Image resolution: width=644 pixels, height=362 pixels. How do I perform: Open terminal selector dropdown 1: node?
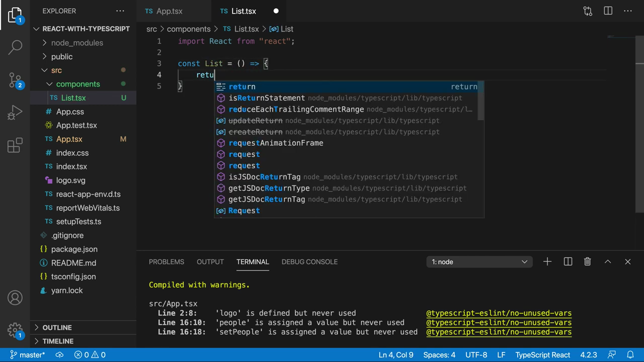pos(479,261)
